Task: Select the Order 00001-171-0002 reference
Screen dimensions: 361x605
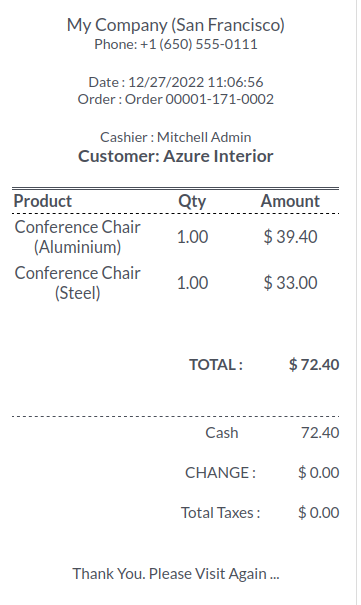Action: click(175, 99)
